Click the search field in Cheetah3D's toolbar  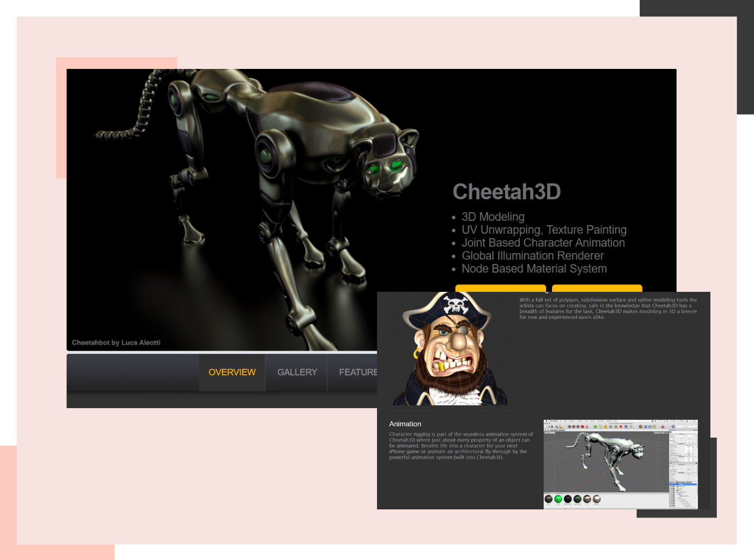click(x=685, y=426)
